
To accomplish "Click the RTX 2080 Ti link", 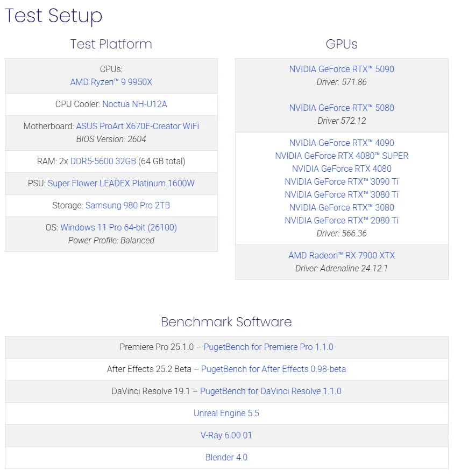I will click(x=342, y=221).
